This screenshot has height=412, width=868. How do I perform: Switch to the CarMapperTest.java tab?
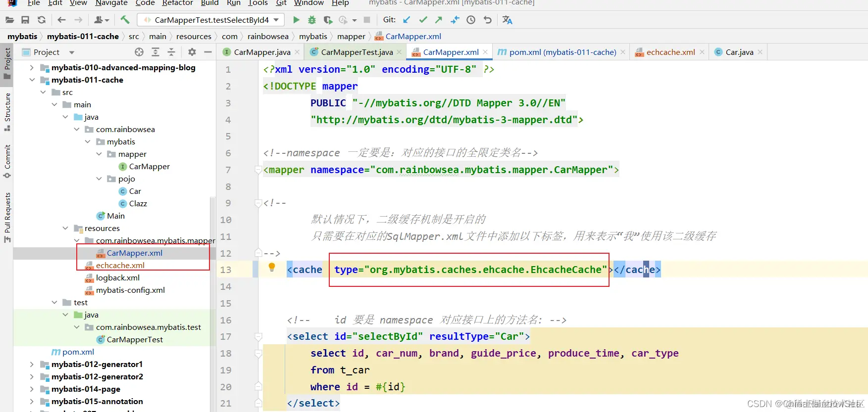[x=357, y=52]
